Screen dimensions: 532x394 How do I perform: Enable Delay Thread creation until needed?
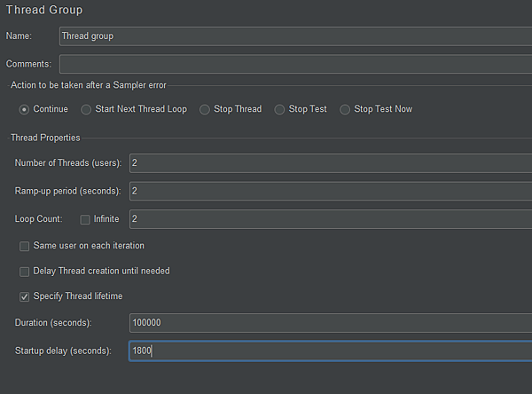point(25,272)
